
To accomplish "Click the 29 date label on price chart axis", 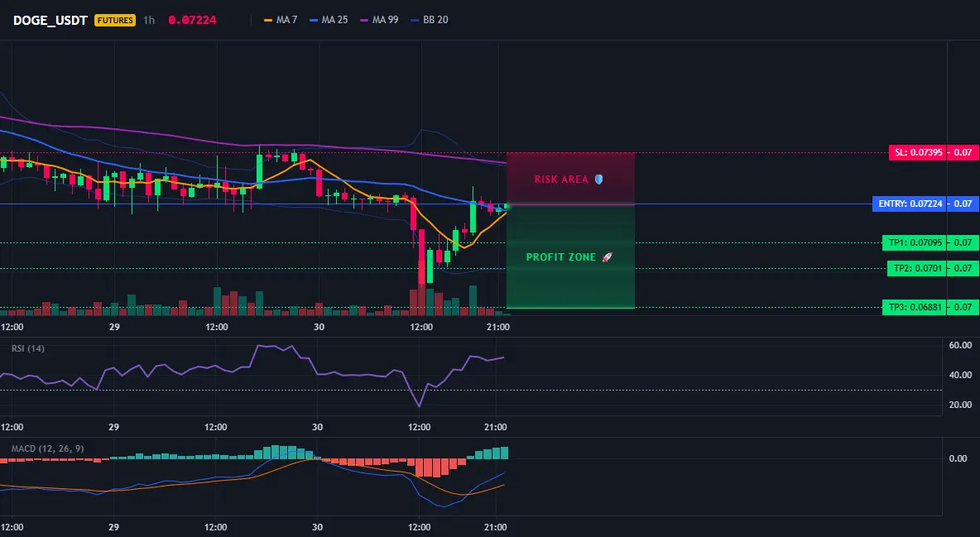I will pyautogui.click(x=114, y=327).
